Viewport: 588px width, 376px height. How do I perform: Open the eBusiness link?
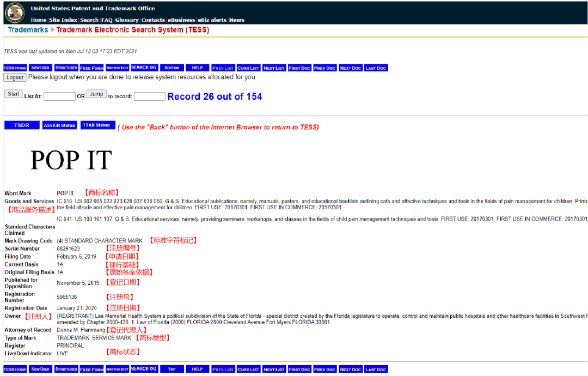[x=181, y=20]
